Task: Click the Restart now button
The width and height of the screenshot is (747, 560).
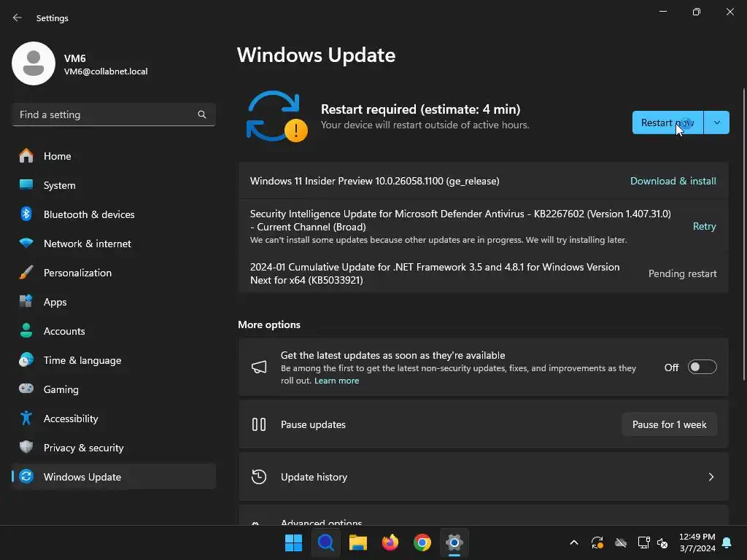Action: 667,122
